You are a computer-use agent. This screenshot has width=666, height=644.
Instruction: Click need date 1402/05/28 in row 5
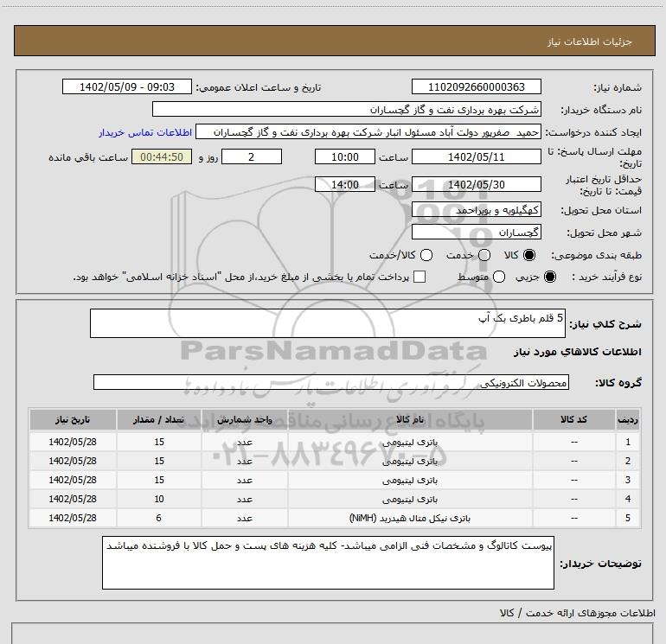73,518
